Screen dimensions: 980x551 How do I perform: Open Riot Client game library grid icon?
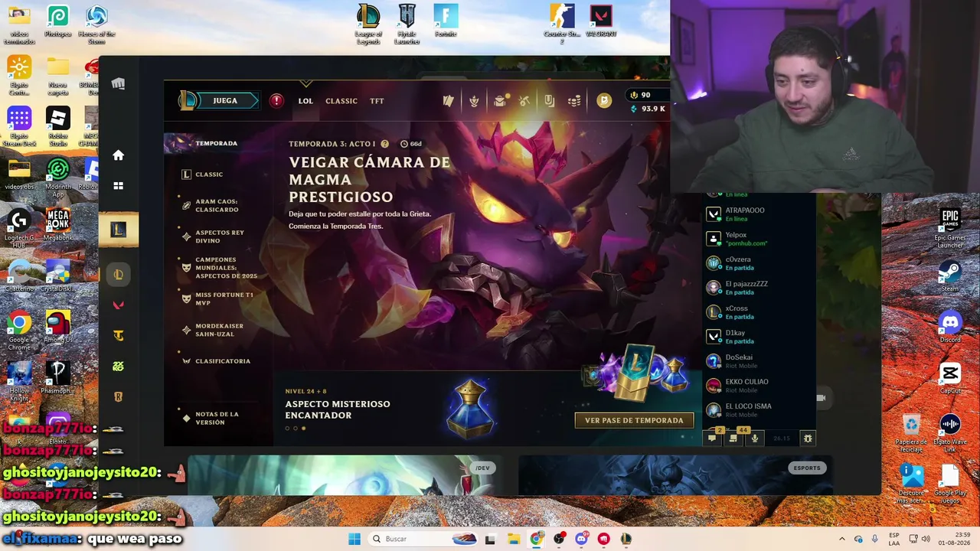point(118,186)
